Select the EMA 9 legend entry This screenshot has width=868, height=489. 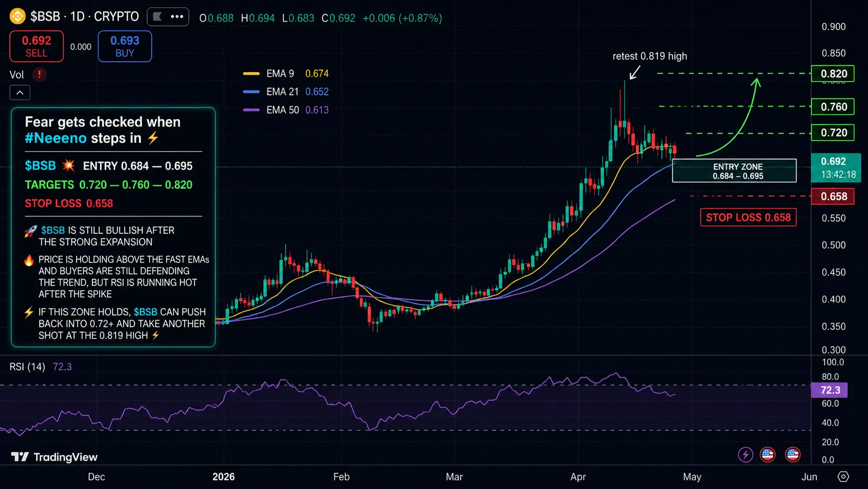[x=286, y=74]
